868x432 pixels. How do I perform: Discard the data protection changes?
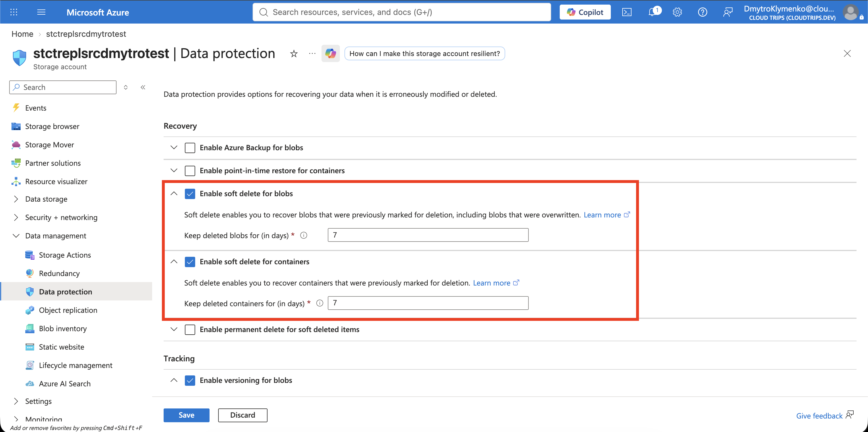243,415
